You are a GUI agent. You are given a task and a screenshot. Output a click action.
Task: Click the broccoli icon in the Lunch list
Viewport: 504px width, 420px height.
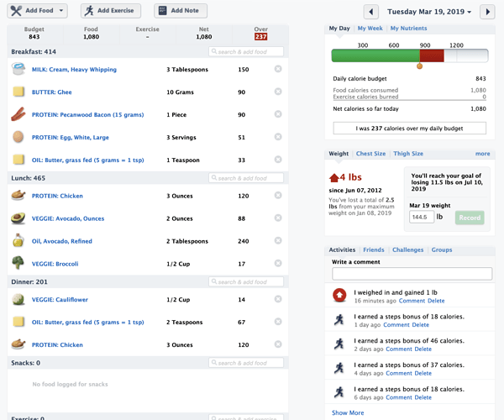18,263
